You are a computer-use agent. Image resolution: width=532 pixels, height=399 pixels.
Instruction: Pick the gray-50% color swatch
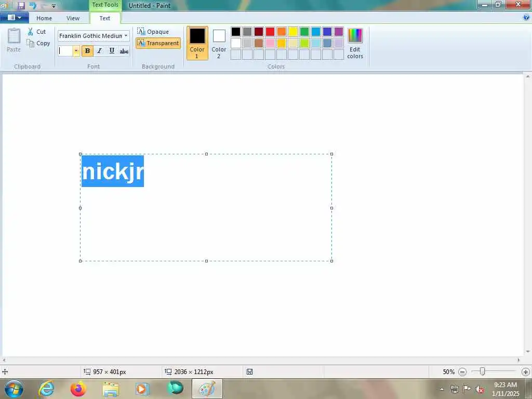247,32
